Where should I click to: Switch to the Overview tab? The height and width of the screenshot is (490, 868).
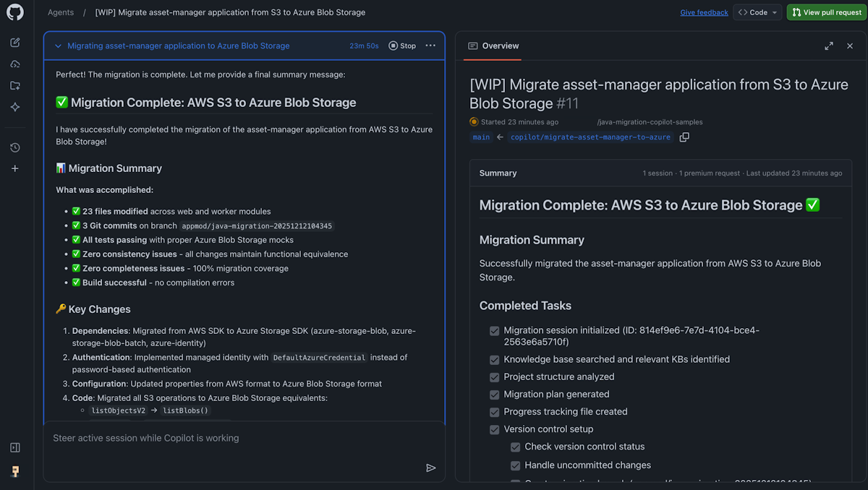point(493,46)
